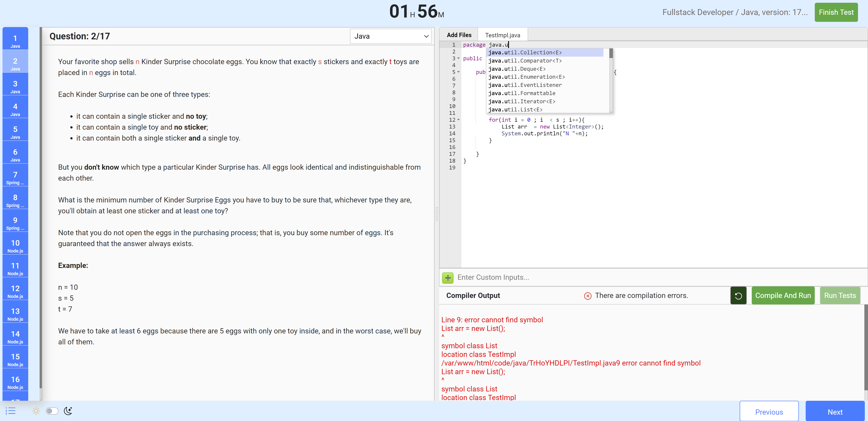
Task: Switch to light theme via the sun icon
Action: coord(36,411)
